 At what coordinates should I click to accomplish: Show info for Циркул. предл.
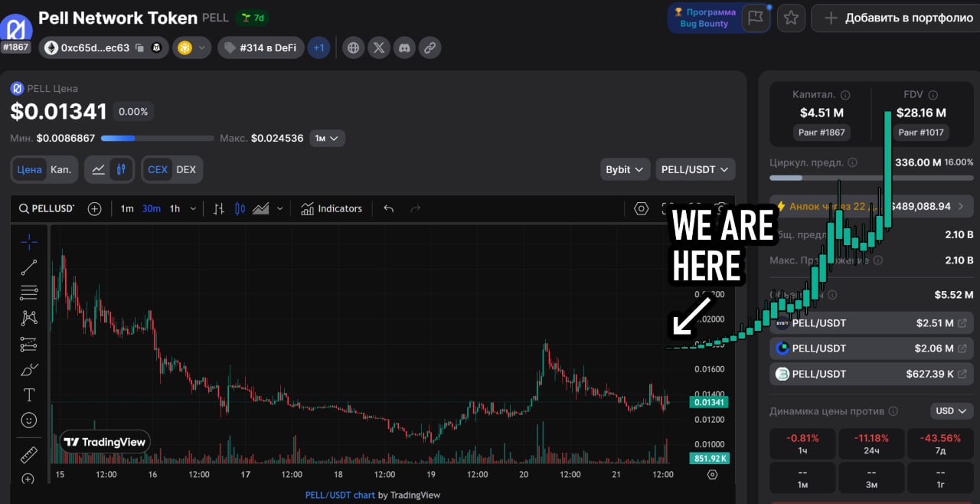coord(853,162)
